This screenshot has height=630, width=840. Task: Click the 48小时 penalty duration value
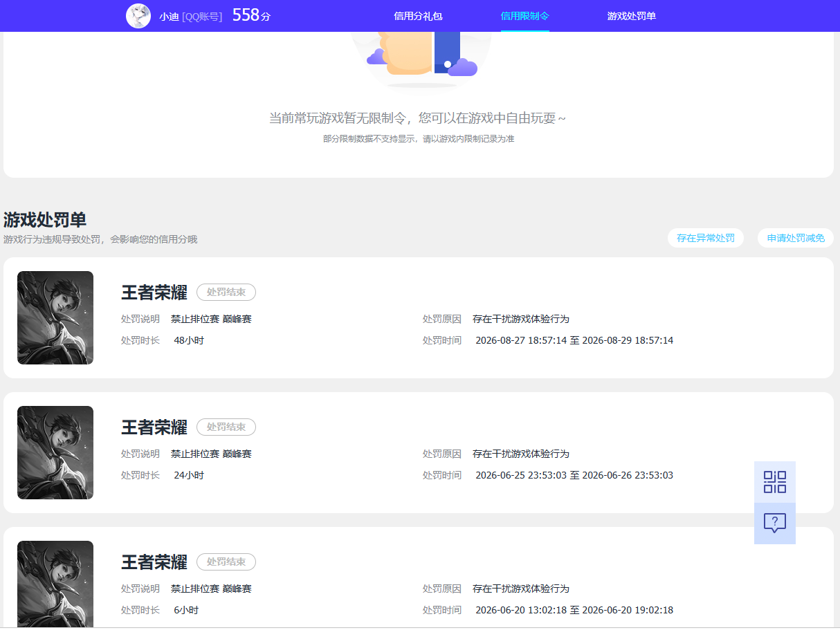(189, 341)
